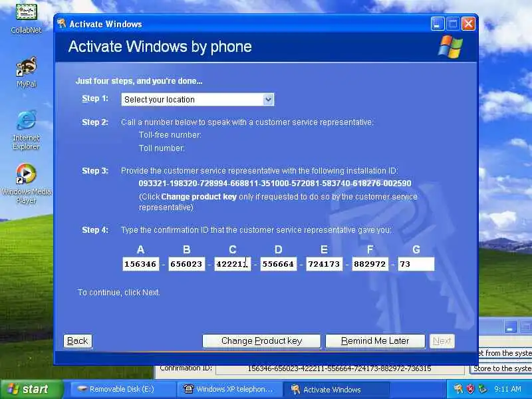532x399 pixels.
Task: Click confirmation ID field G containing 73
Action: tap(416, 264)
